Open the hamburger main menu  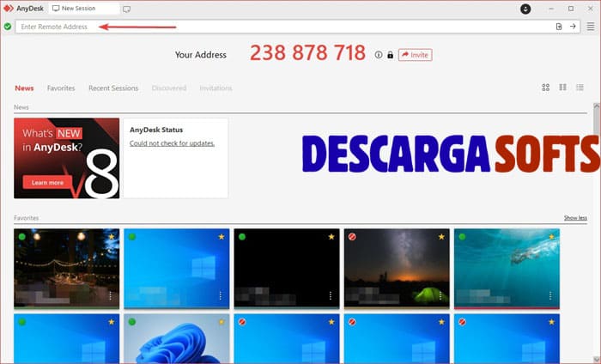[591, 27]
